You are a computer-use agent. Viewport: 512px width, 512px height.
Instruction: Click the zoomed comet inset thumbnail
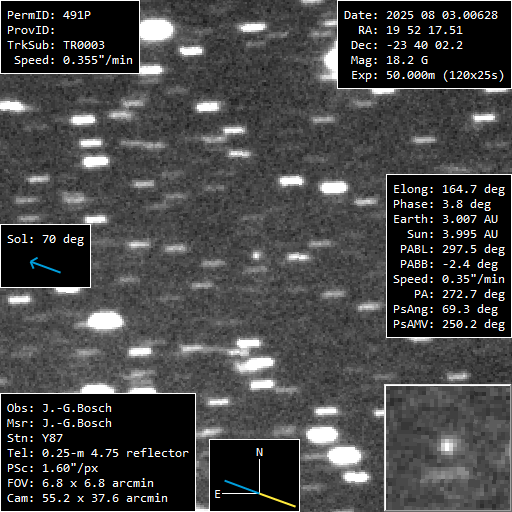pos(448,448)
